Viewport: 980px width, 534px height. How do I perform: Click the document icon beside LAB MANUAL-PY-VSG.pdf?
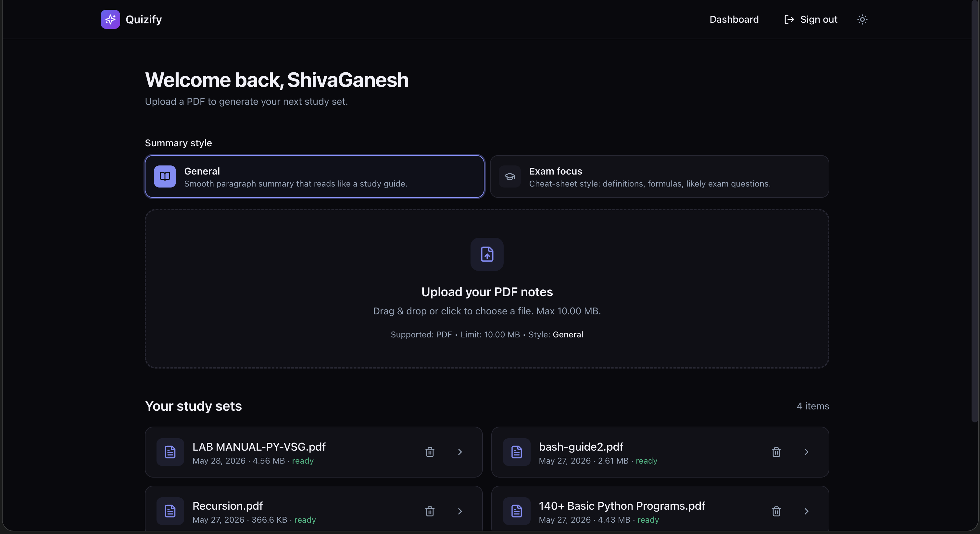[170, 452]
